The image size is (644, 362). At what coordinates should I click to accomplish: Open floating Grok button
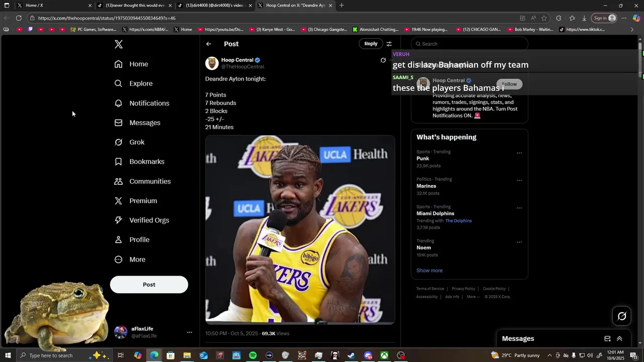click(622, 316)
